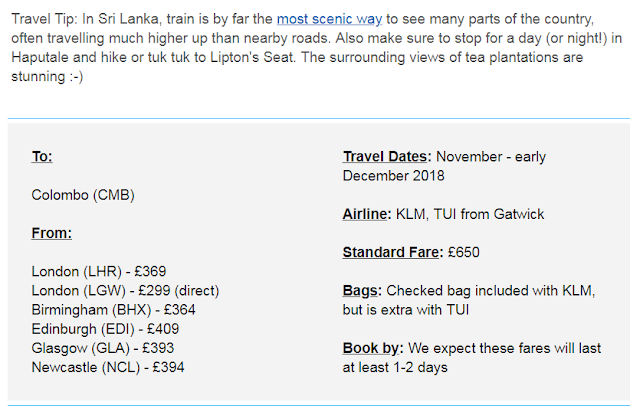This screenshot has height=412, width=640.
Task: Open the 'most scenic way' link
Action: point(329,19)
